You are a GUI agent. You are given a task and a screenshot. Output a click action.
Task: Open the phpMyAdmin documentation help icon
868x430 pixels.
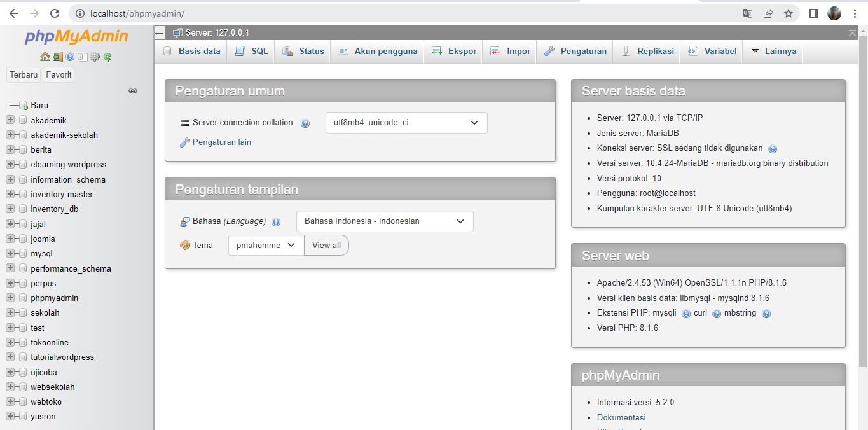[70, 57]
